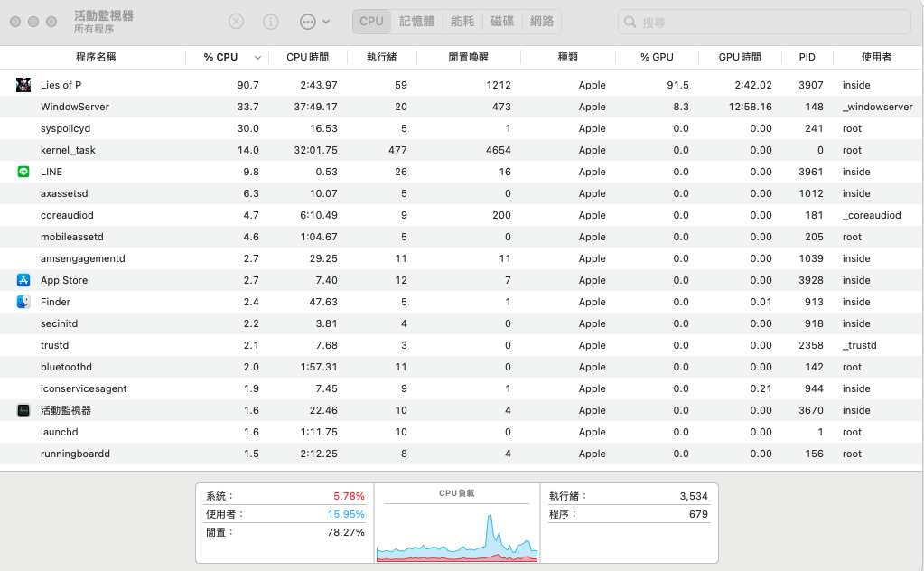Screen dimensions: 924x571
Task: Stop selected process with the X button
Action: 237,22
